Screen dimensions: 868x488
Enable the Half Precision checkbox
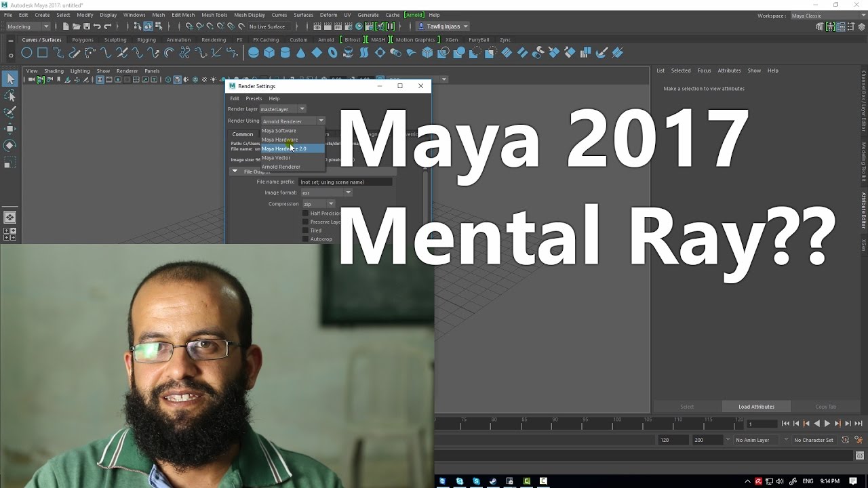pos(305,213)
